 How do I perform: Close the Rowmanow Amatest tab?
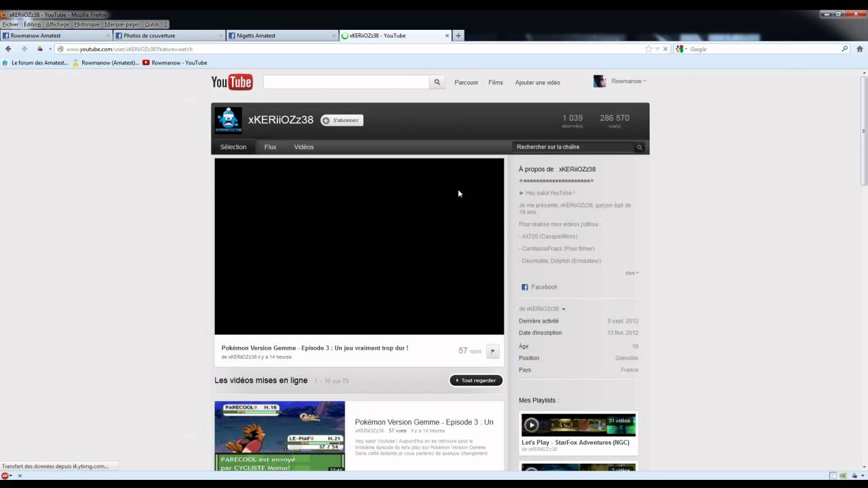pos(108,35)
